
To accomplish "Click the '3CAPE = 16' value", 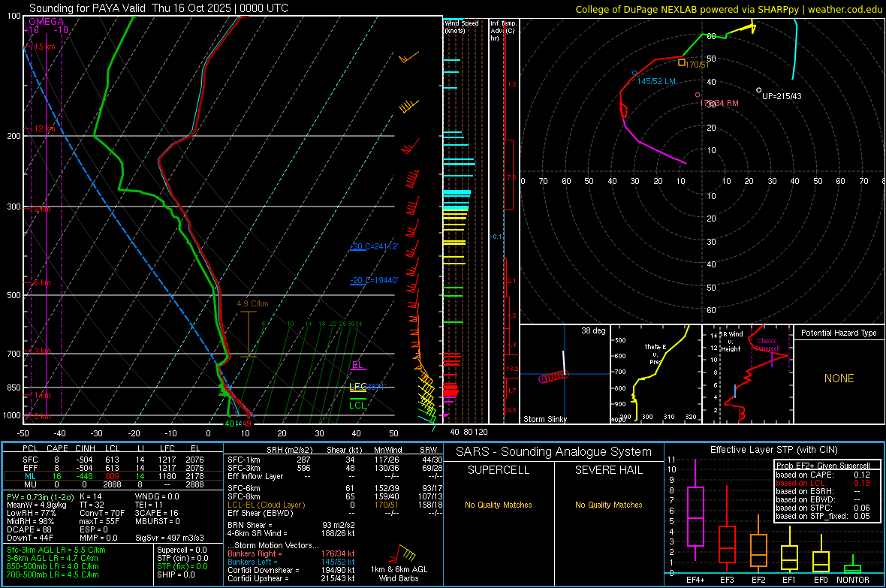I will coord(156,514).
